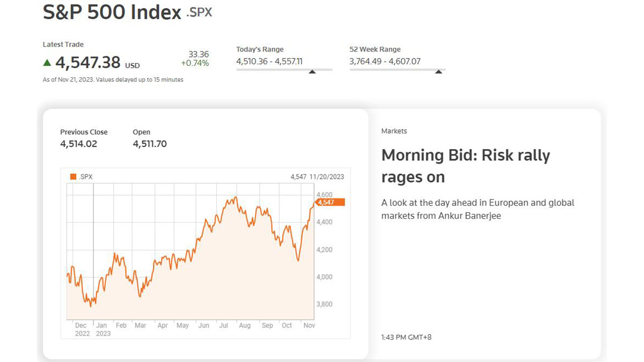Click the Today's Range slider marker
Image resolution: width=644 pixels, height=362 pixels.
tap(312, 71)
